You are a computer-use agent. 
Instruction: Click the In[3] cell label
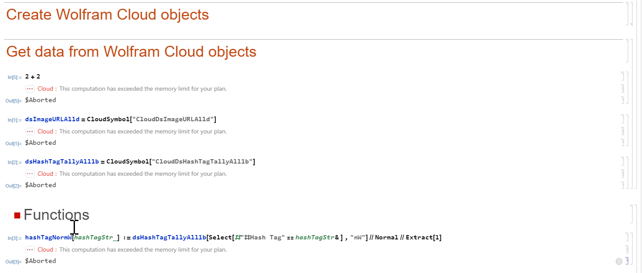point(14,238)
